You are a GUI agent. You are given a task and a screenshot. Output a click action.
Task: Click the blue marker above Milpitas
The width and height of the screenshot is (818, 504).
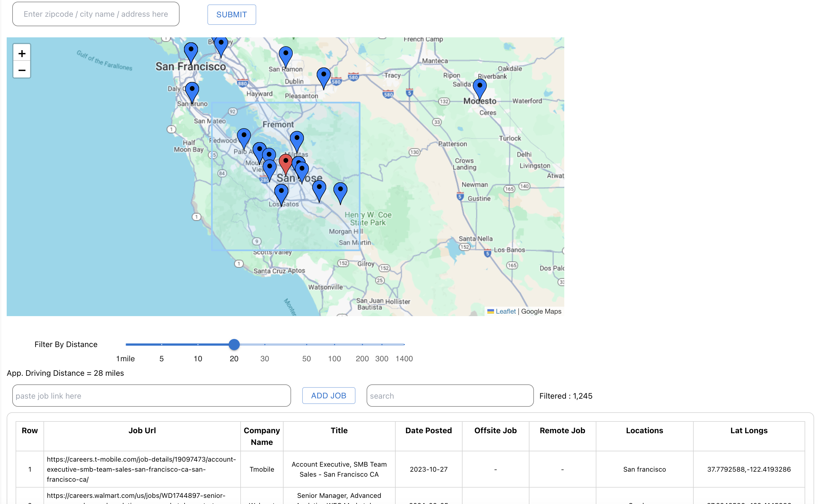(296, 140)
